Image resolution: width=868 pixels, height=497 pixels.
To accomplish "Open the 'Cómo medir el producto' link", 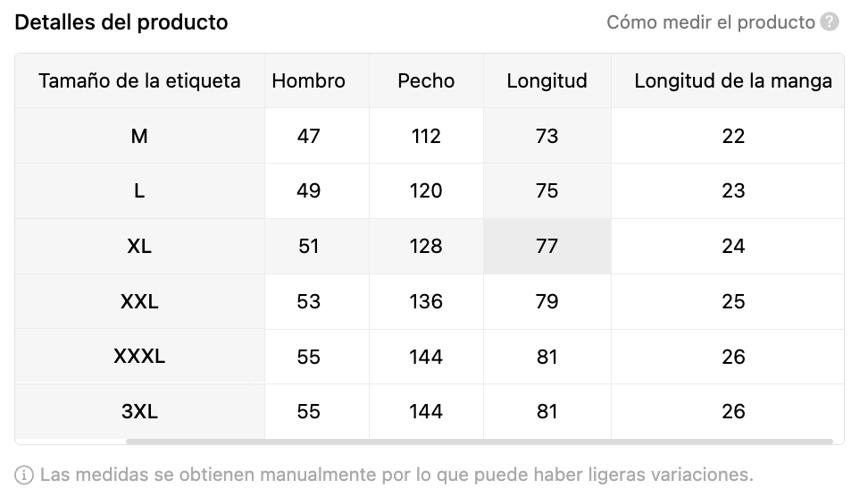I will 711,21.
